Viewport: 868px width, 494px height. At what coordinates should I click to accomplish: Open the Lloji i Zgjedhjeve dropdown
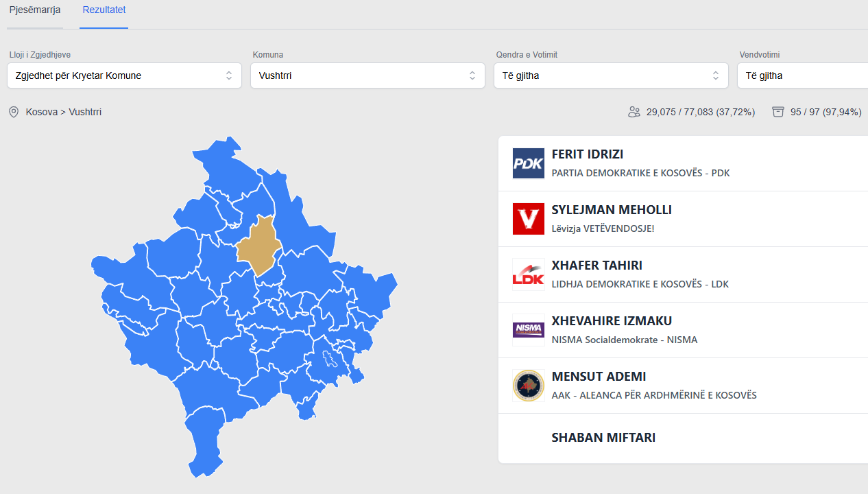(124, 75)
